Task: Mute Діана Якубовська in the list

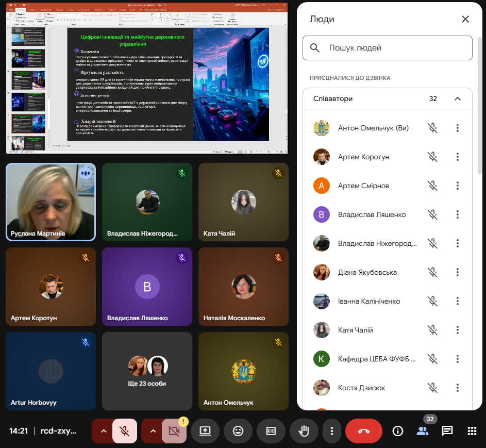Action: (432, 272)
